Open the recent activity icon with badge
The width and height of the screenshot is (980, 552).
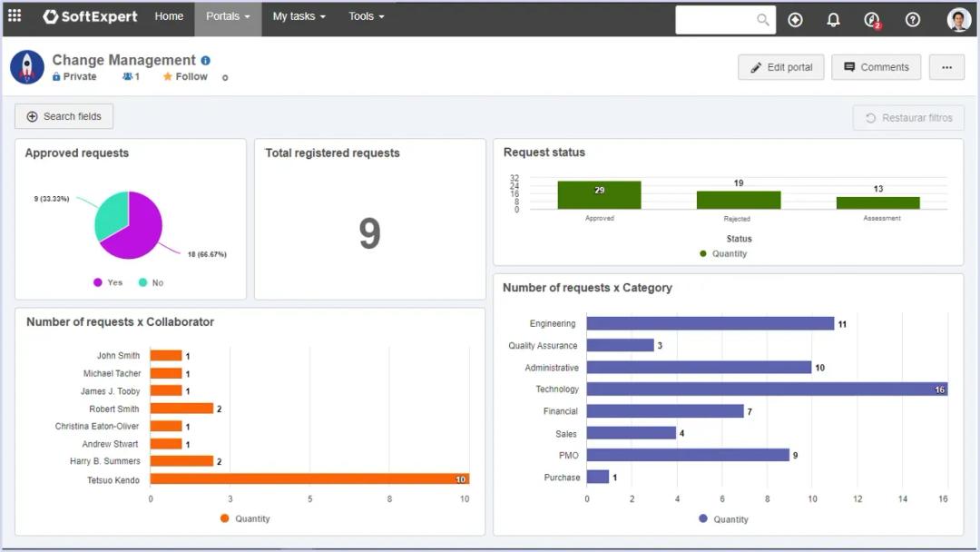tap(872, 19)
